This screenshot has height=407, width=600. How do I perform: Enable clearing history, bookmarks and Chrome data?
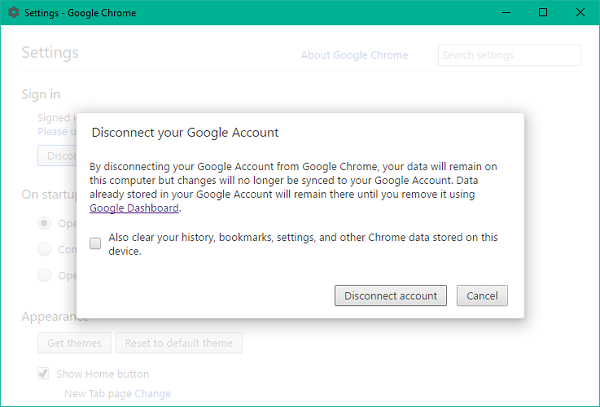[x=95, y=243]
